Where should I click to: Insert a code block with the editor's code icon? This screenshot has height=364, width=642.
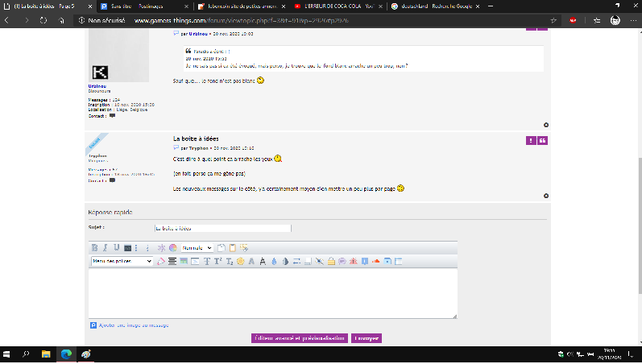coord(128,248)
